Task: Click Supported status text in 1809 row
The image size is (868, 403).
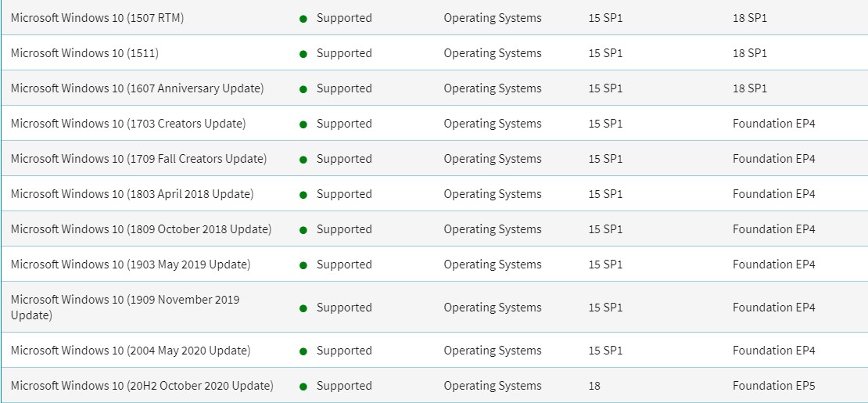Action: click(344, 229)
